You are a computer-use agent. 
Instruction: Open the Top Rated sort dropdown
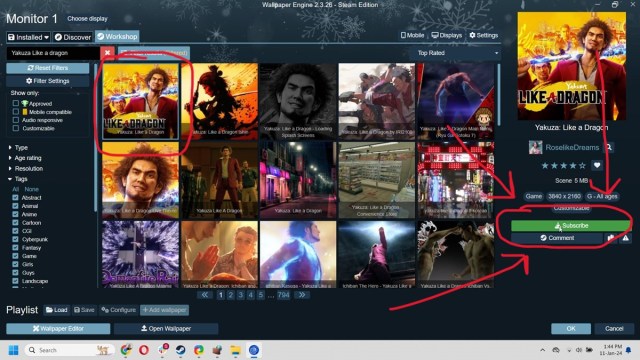[457, 53]
